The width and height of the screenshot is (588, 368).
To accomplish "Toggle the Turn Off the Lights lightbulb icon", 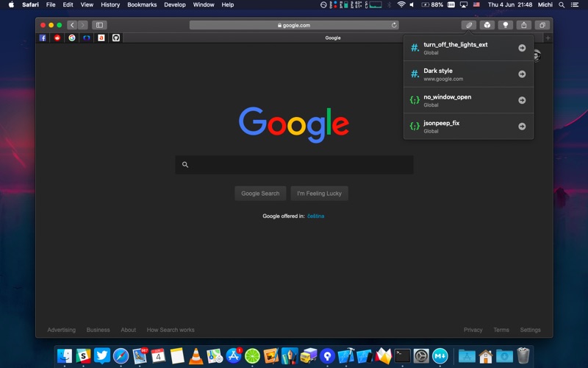I will [505, 25].
